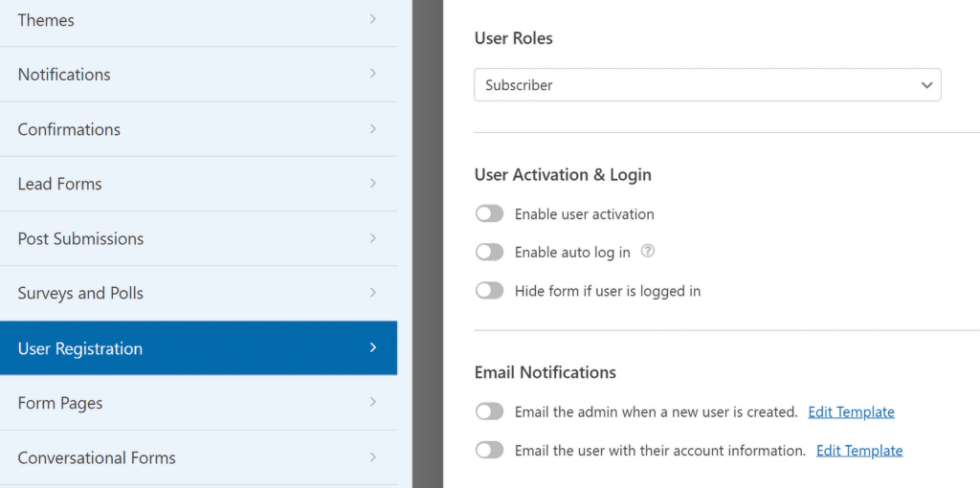Click the chevron arrow beside Confirmations

click(373, 129)
